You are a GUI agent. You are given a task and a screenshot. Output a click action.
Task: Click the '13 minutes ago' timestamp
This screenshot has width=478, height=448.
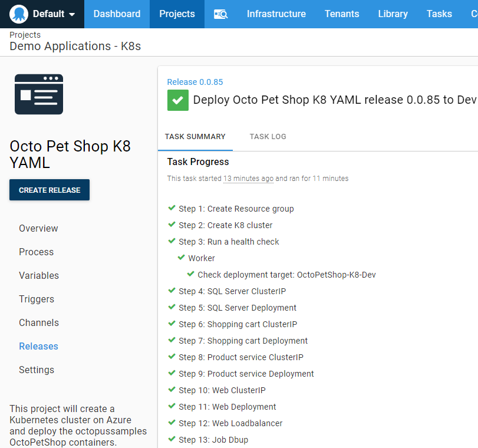[248, 179]
